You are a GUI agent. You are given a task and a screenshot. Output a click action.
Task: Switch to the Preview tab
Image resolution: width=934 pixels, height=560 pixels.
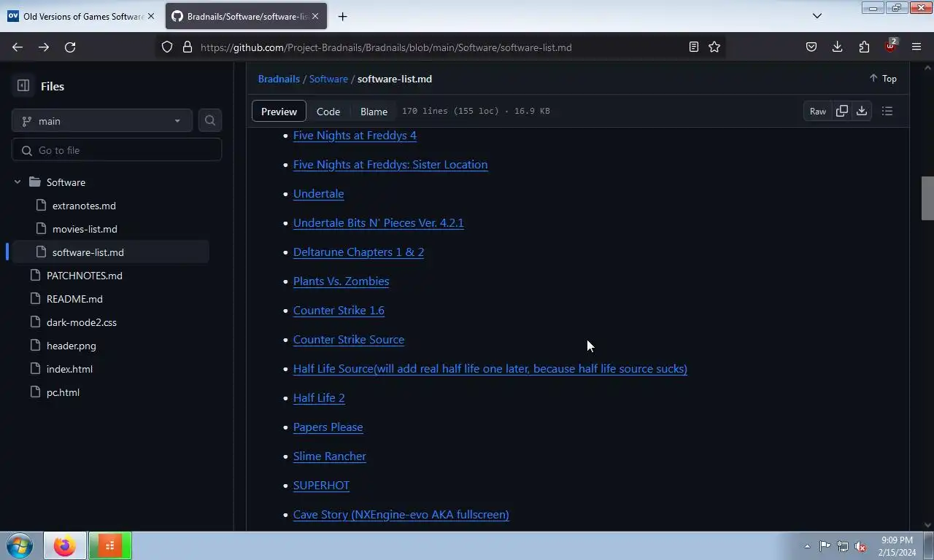(x=279, y=111)
